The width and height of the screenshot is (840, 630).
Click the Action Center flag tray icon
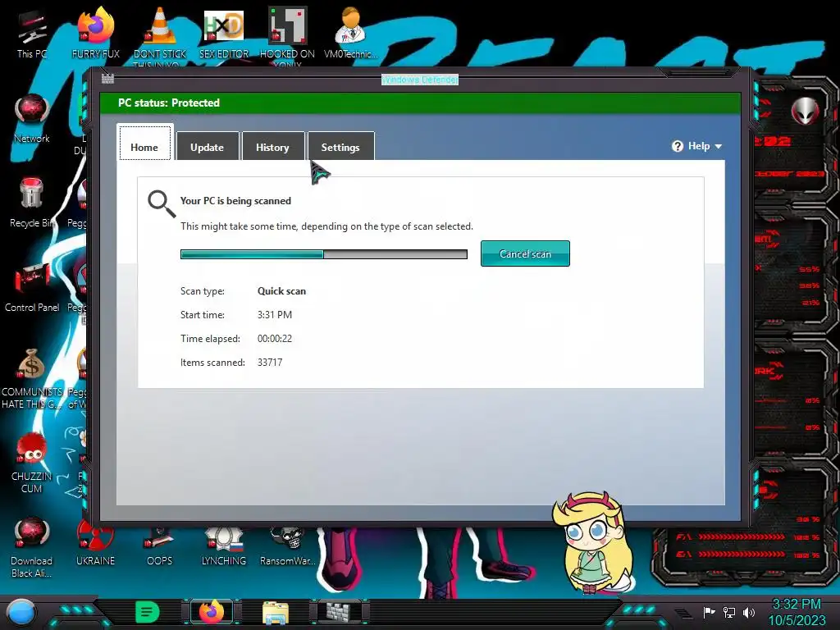pyautogui.click(x=710, y=612)
